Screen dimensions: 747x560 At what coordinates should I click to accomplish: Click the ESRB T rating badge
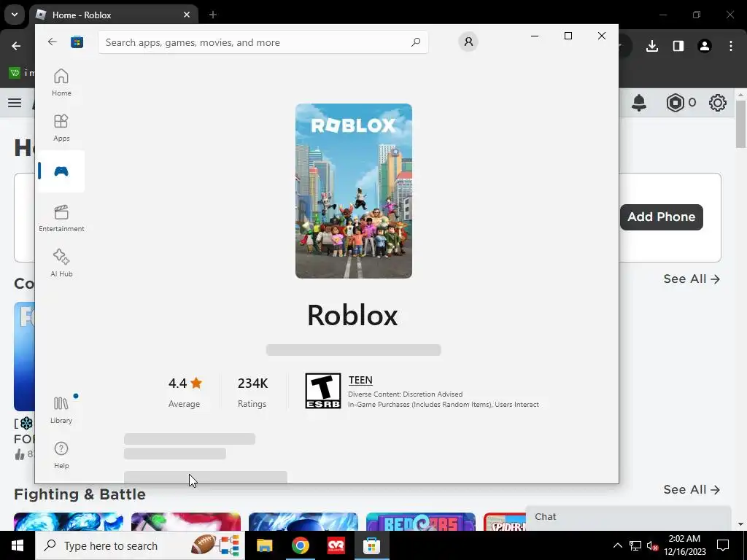pyautogui.click(x=323, y=391)
